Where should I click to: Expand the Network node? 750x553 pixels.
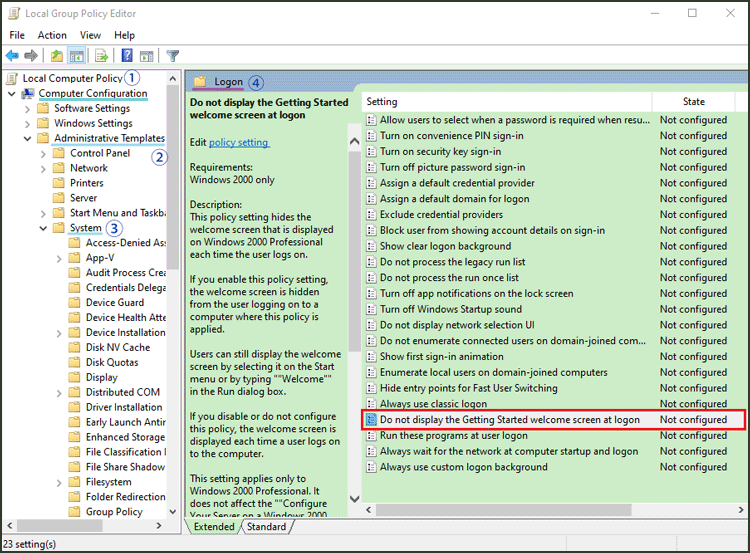point(43,169)
